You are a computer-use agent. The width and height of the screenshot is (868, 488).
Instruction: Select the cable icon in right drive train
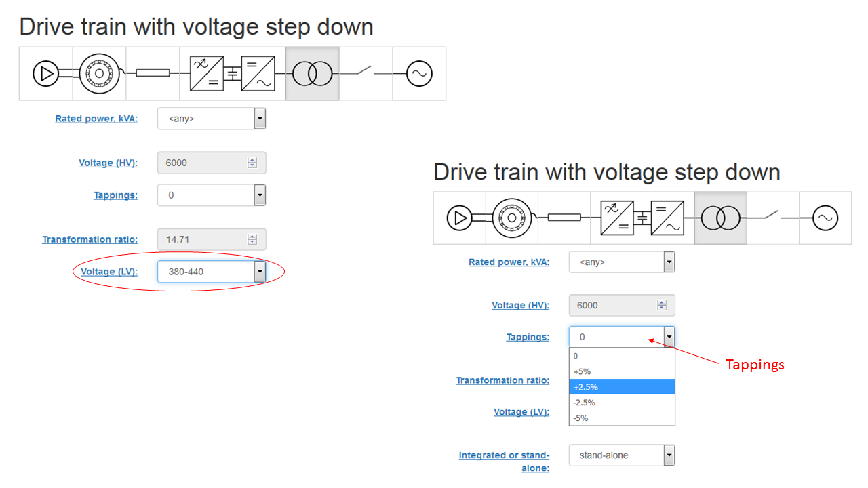click(x=564, y=218)
